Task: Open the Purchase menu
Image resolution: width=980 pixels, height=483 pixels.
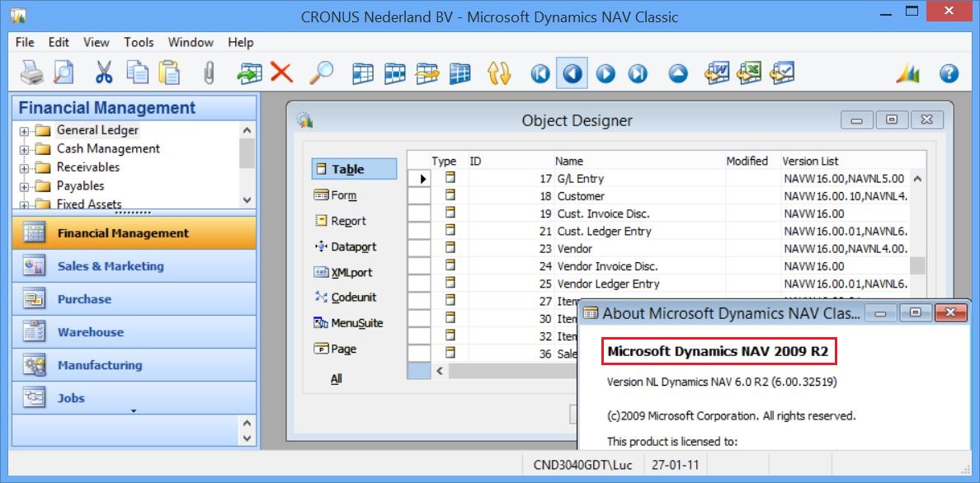Action: [134, 298]
